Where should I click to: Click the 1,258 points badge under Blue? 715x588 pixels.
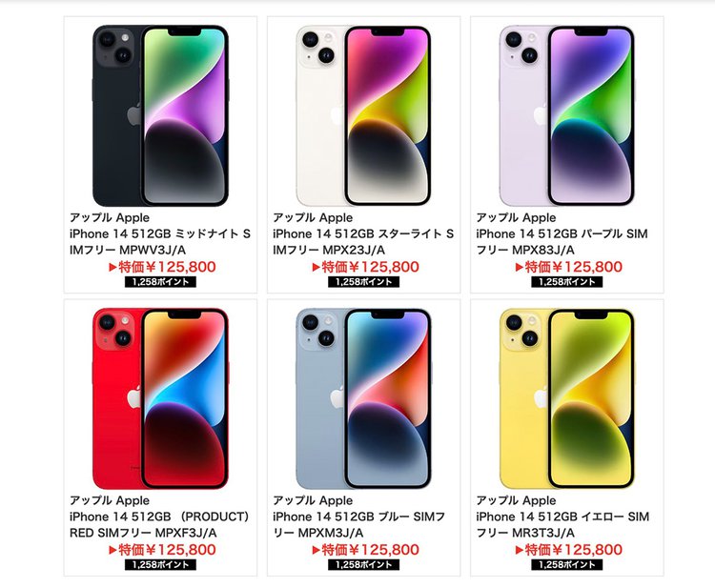tap(364, 565)
